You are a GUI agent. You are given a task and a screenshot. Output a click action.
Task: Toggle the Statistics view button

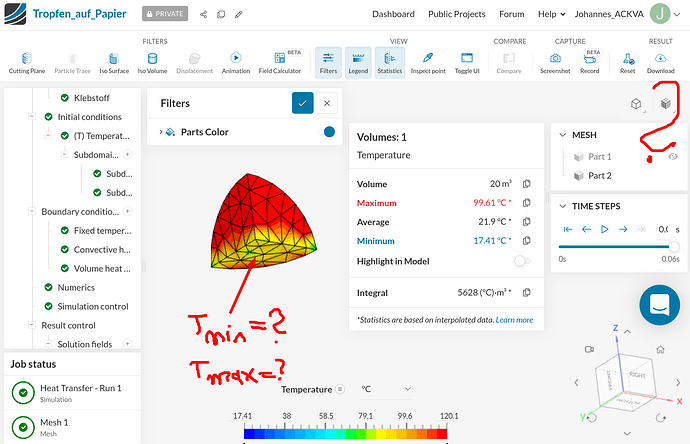coord(390,63)
